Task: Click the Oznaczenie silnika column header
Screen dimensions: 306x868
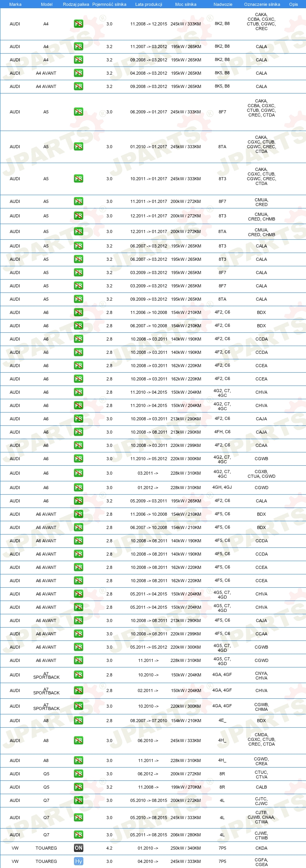Action: (x=262, y=4)
